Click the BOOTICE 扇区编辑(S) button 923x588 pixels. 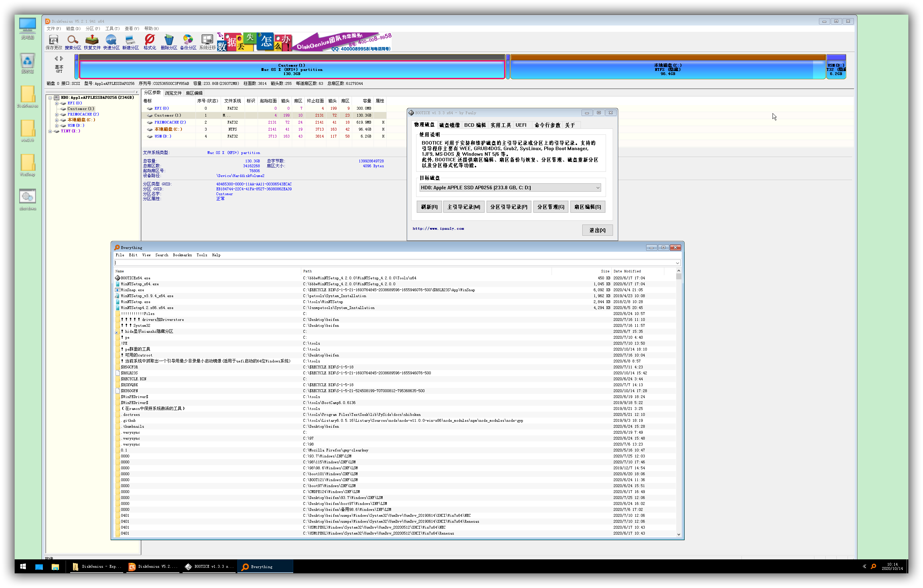click(x=588, y=207)
